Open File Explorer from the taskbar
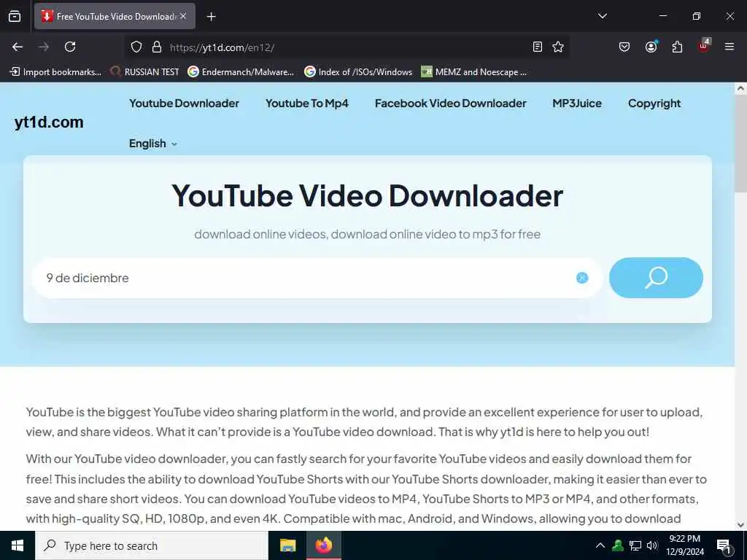This screenshot has height=560, width=747. 287,545
